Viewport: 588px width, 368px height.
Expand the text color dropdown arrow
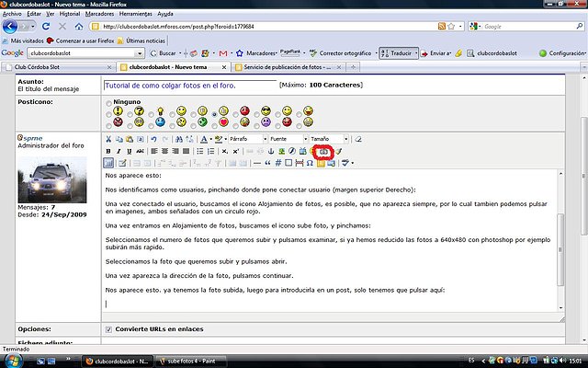click(x=210, y=139)
